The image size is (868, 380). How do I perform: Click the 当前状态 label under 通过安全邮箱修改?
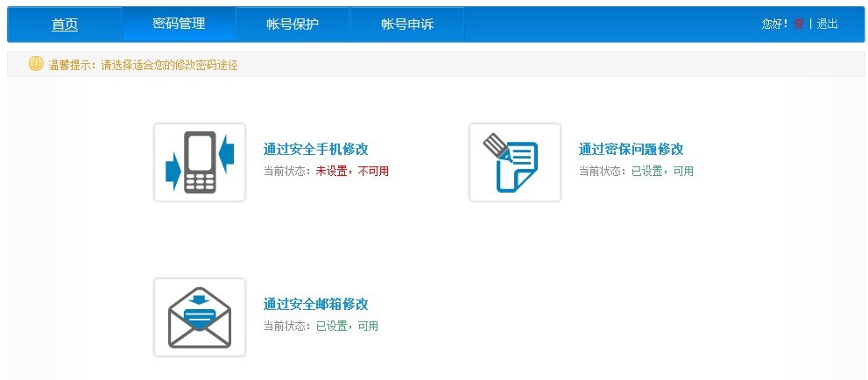point(286,327)
